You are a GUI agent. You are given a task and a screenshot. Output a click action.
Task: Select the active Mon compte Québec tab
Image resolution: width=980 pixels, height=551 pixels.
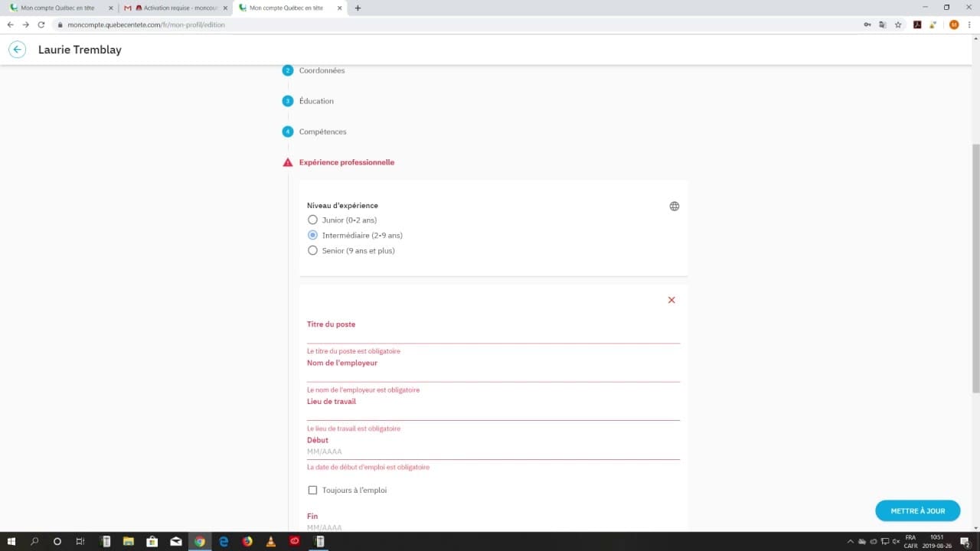tap(290, 8)
